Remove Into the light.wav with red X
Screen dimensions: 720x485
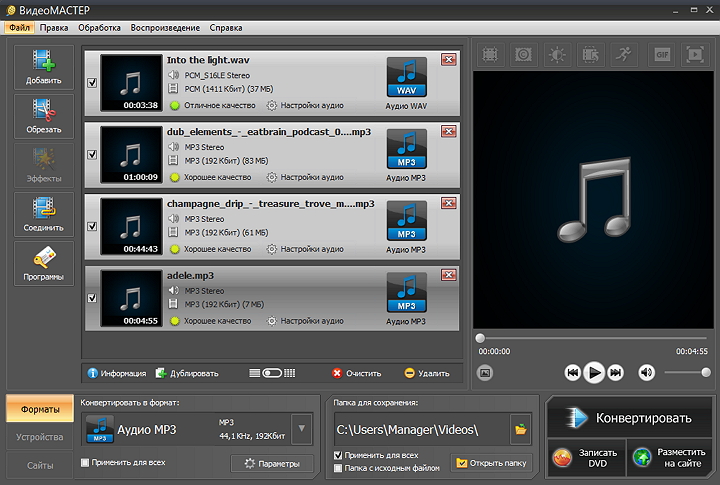click(x=449, y=60)
